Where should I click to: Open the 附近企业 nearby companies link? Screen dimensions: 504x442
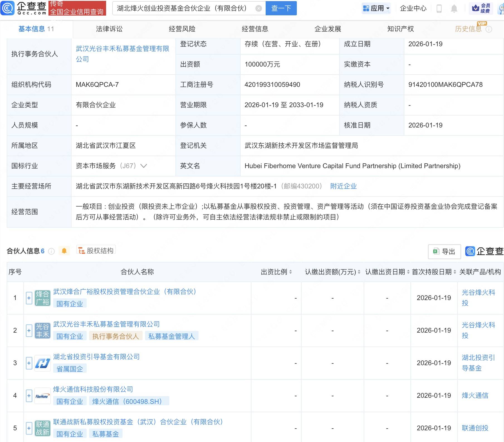(x=343, y=186)
